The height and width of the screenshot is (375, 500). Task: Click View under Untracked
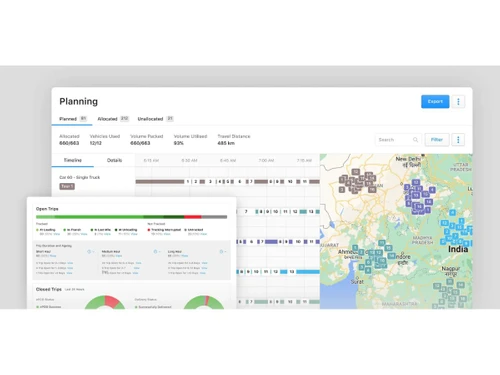tap(204, 234)
